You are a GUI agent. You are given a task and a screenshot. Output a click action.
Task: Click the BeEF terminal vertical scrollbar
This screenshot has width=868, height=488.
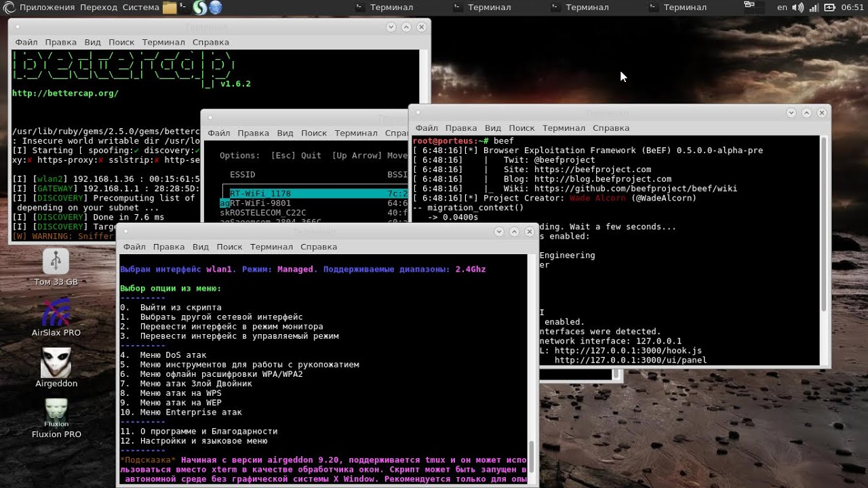(x=824, y=224)
